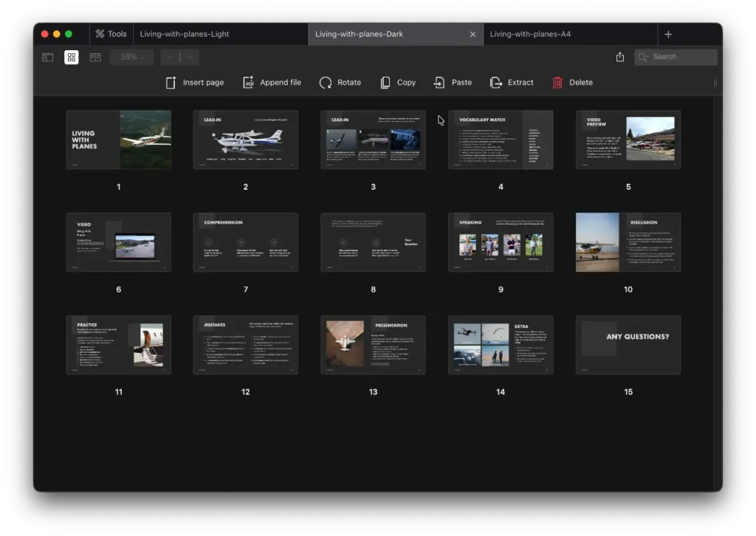Click the zoom out minus button
Image resolution: width=756 pixels, height=536 pixels.
pos(170,57)
